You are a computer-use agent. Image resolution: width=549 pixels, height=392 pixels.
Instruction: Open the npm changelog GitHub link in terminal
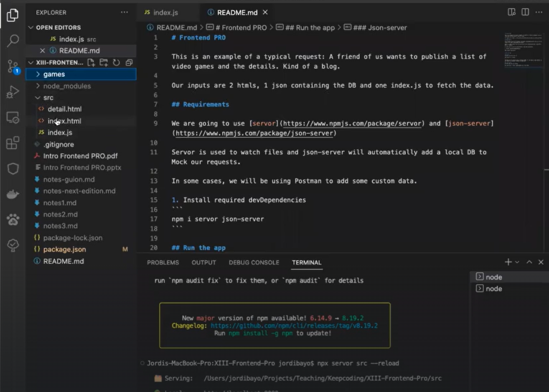[x=294, y=326]
